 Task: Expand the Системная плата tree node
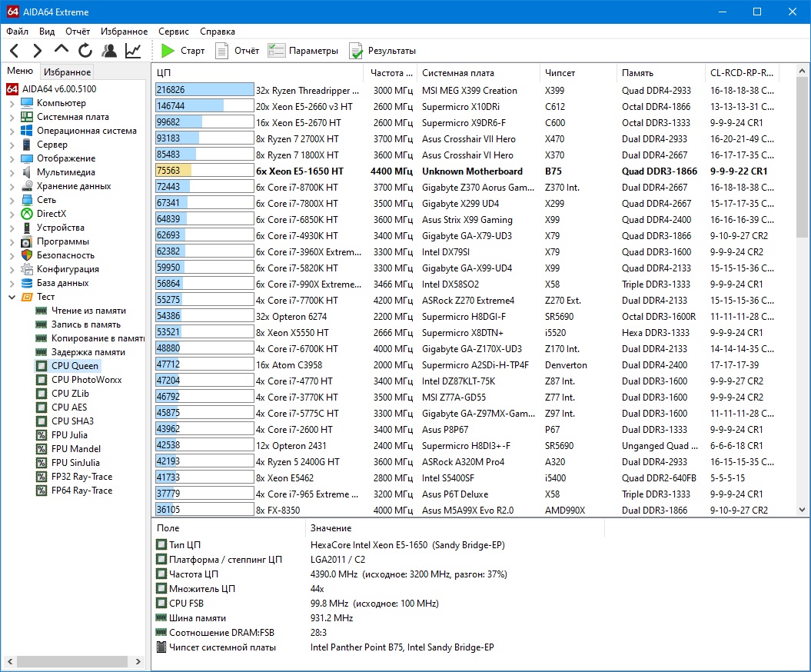(12, 118)
